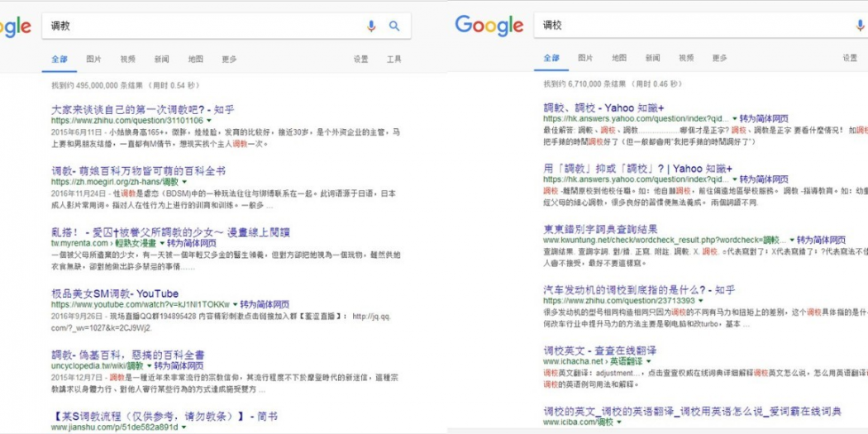
Task: Click the magnifier search icon in 调教 window
Action: pyautogui.click(x=394, y=26)
